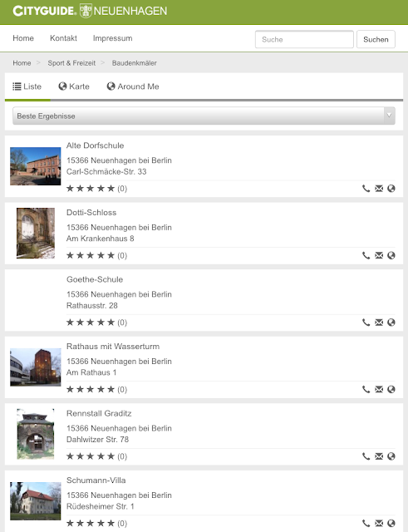Select the Liste tab
Screen dimensions: 408x532
coord(27,86)
